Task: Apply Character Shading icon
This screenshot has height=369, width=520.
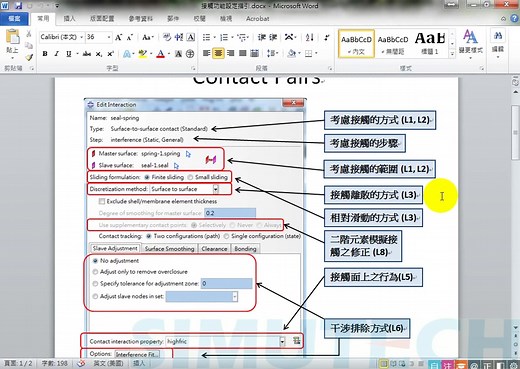Action: tap(178, 53)
